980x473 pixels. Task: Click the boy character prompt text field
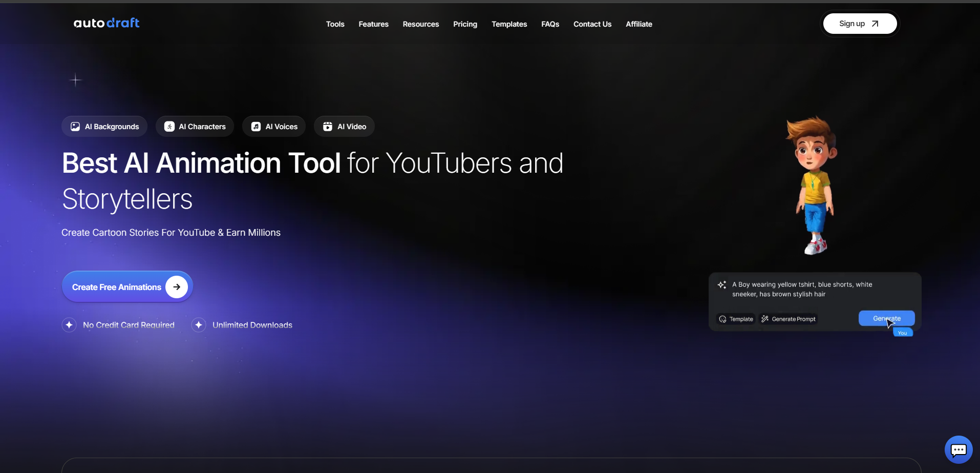[x=802, y=290]
